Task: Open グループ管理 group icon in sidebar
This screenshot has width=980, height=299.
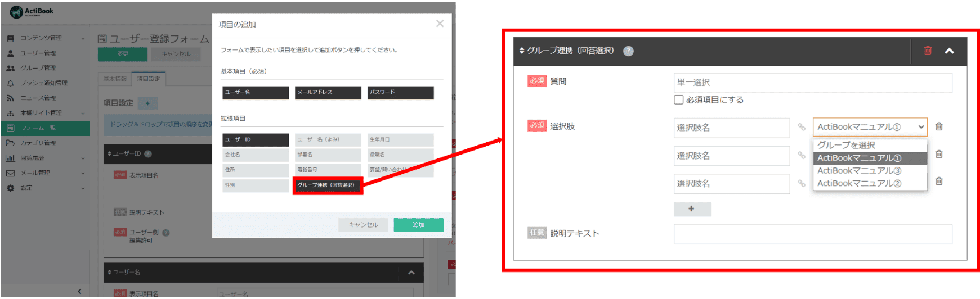Action: (10, 68)
